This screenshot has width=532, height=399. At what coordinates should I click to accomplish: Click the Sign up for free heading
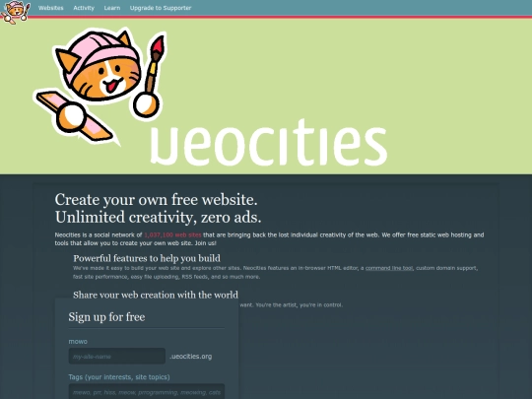pyautogui.click(x=106, y=317)
